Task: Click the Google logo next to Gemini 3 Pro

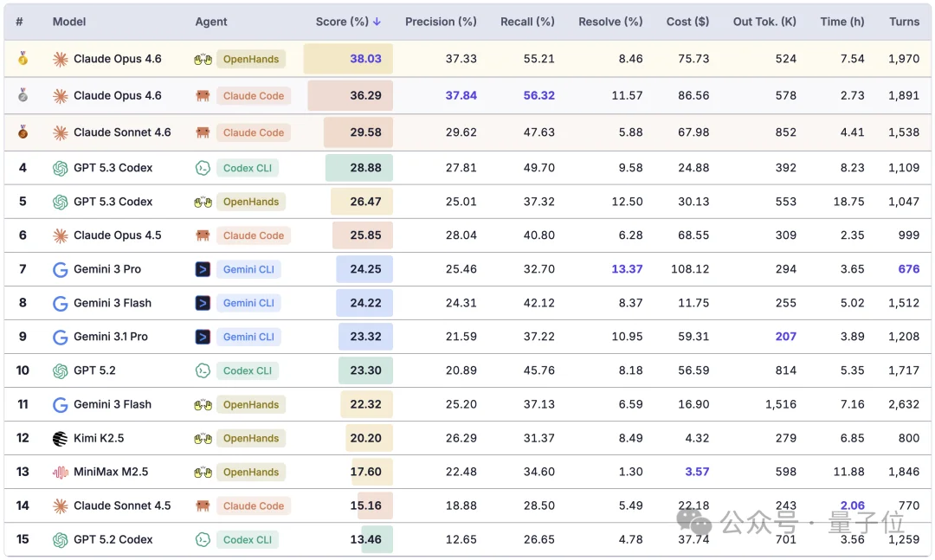Action: point(60,270)
